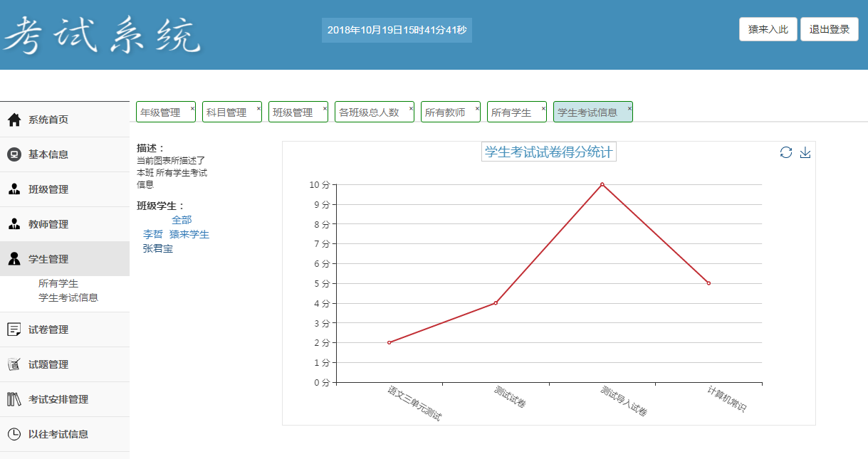868x459 pixels.
Task: Click the books icon beside 考试安排管理
Action: [14, 399]
